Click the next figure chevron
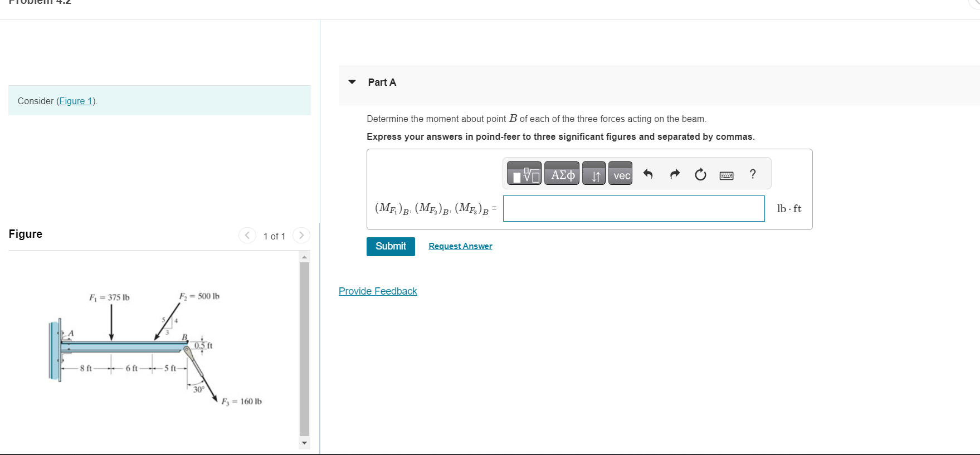This screenshot has height=455, width=980. [301, 235]
